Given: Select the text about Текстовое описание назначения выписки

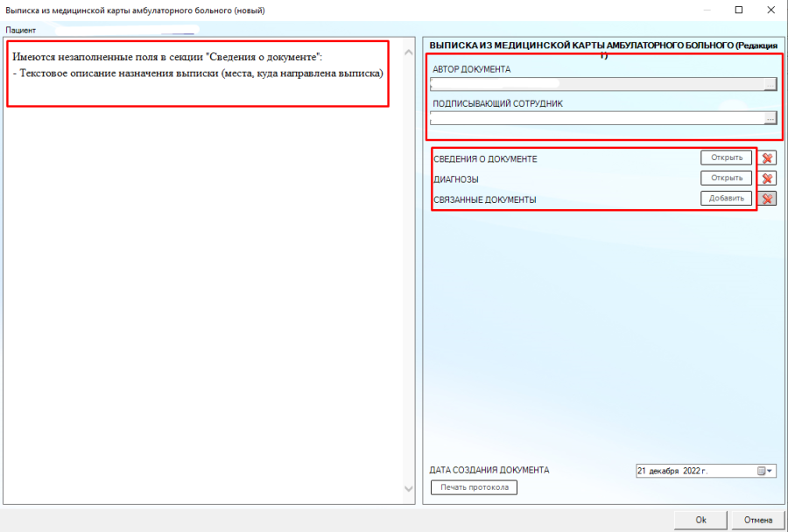Looking at the screenshot, I should [198, 73].
